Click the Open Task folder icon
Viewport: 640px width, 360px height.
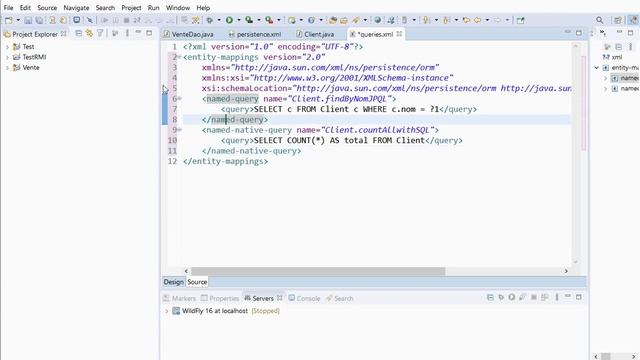(x=344, y=20)
